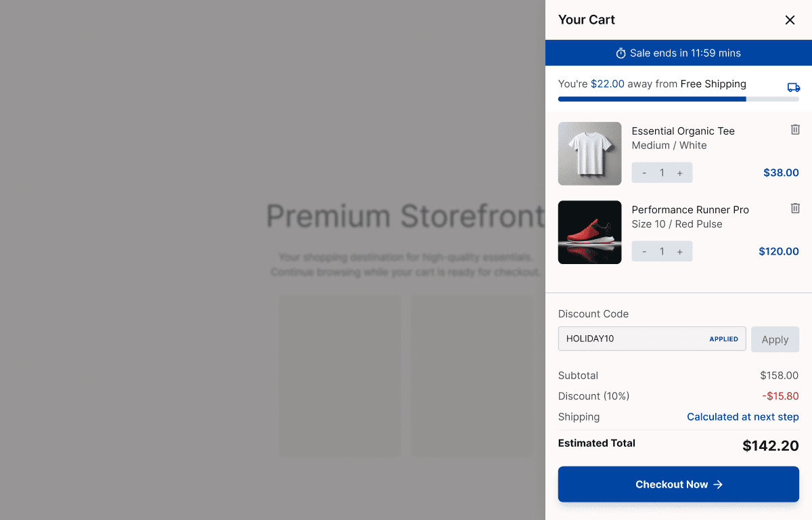Screen dimensions: 812x520
Task: Proceed with the Checkout Now button
Action: click(x=679, y=484)
